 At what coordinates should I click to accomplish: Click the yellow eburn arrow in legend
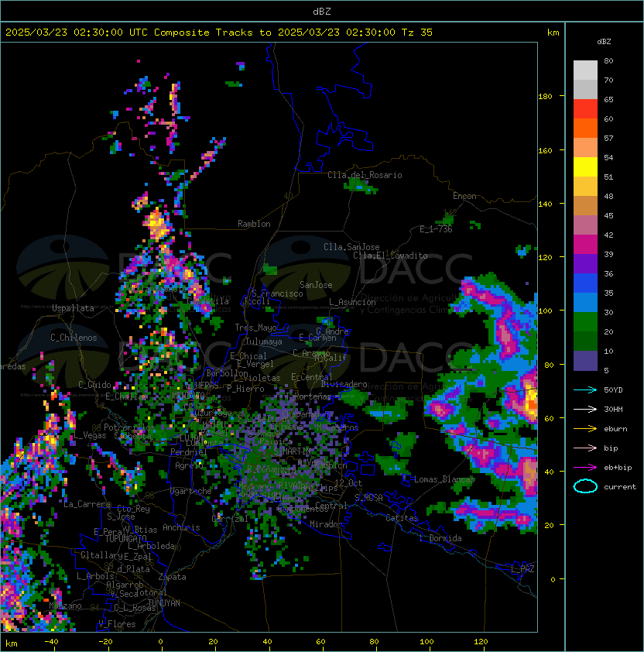point(585,429)
